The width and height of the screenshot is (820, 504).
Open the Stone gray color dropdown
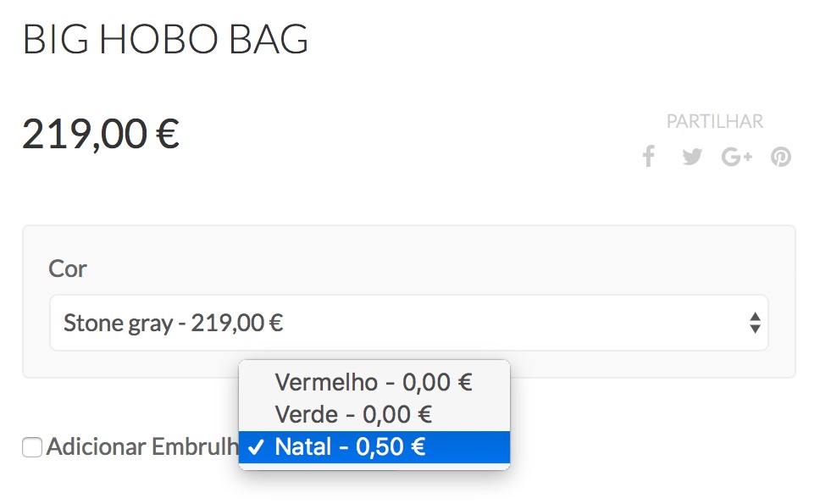point(408,323)
